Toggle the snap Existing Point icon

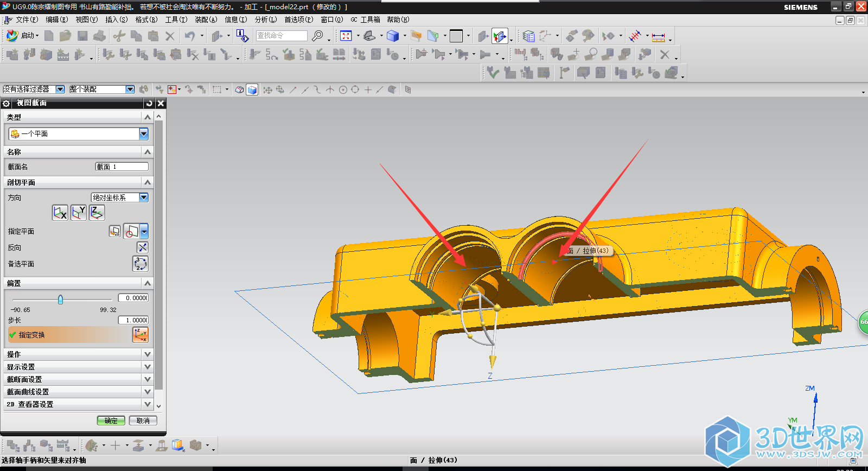pyautogui.click(x=368, y=90)
